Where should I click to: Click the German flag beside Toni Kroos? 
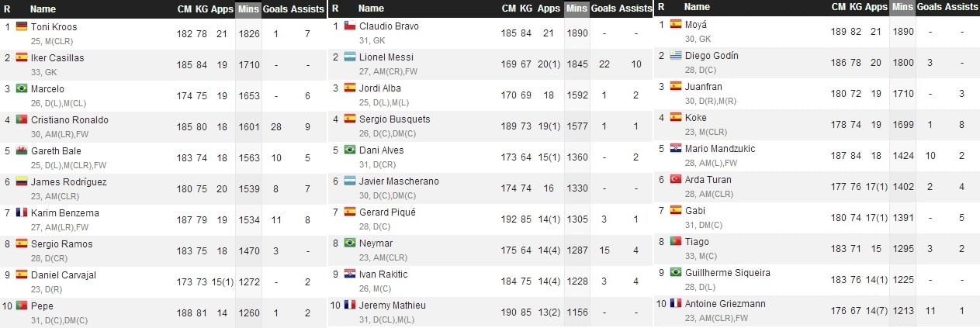click(x=21, y=26)
